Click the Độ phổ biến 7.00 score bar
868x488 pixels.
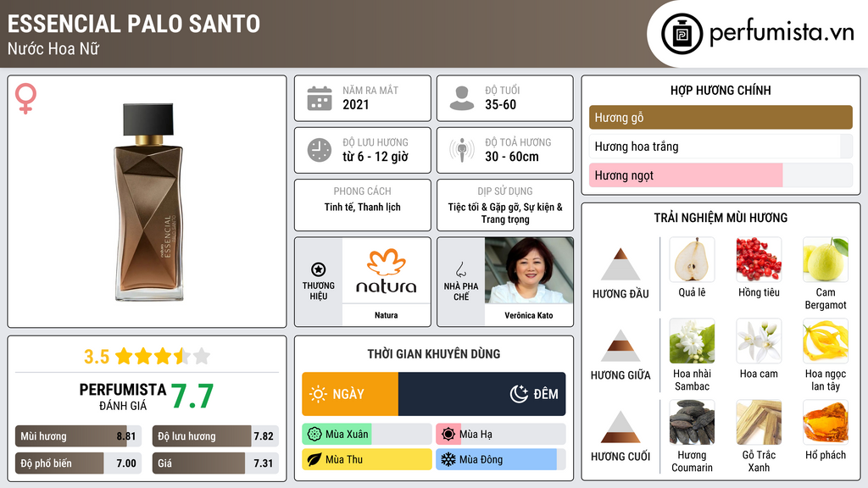tap(79, 463)
